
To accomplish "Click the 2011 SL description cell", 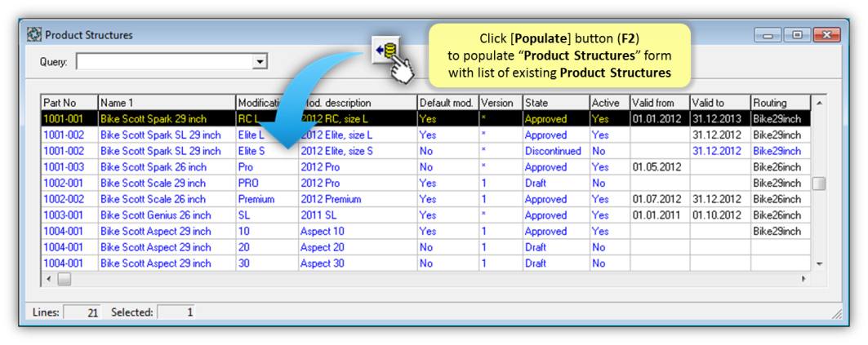I will [358, 215].
